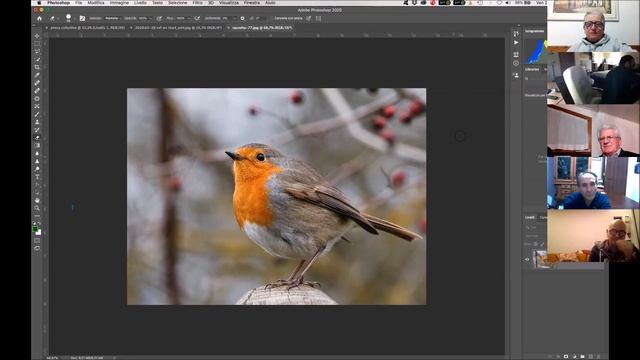The image size is (640, 360).
Task: Select the Crop tool
Action: click(37, 67)
